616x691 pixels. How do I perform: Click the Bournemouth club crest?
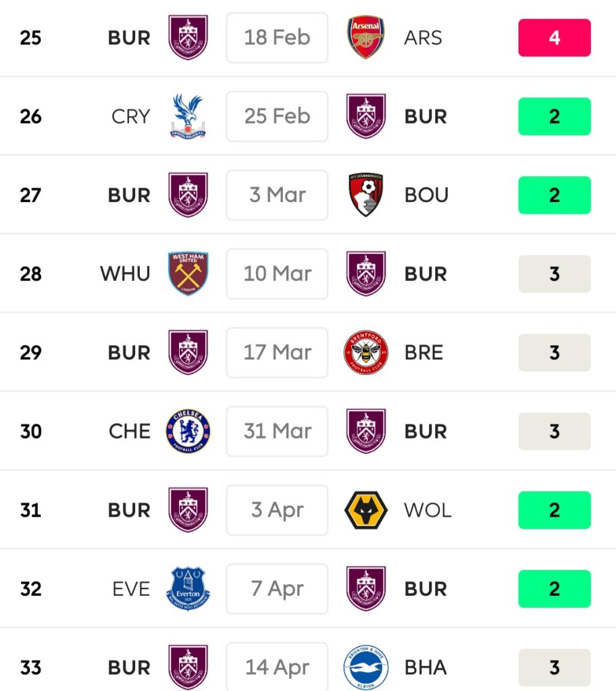pos(365,195)
